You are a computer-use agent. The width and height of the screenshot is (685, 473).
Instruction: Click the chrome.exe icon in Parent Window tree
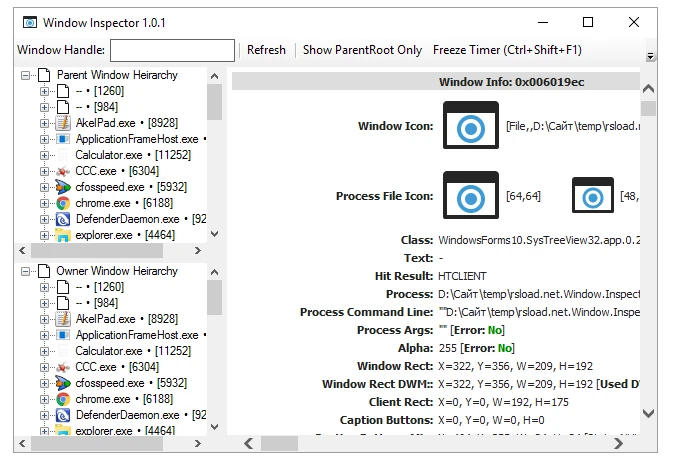(63, 203)
